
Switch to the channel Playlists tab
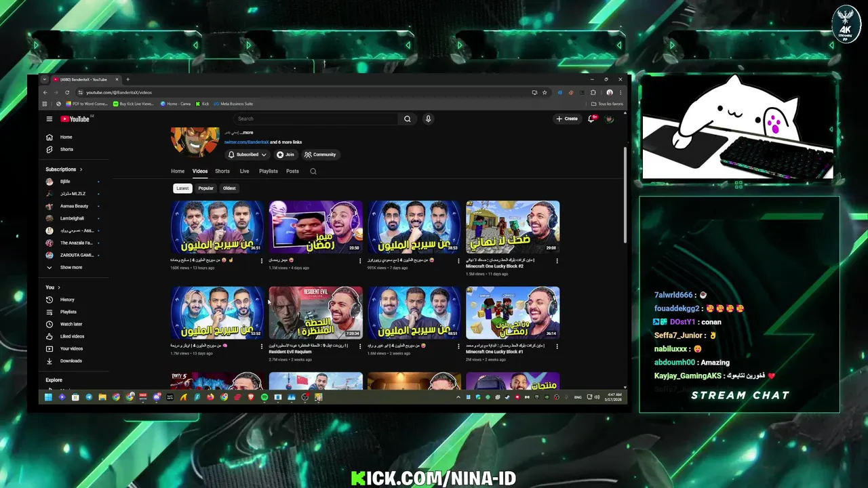pyautogui.click(x=269, y=171)
